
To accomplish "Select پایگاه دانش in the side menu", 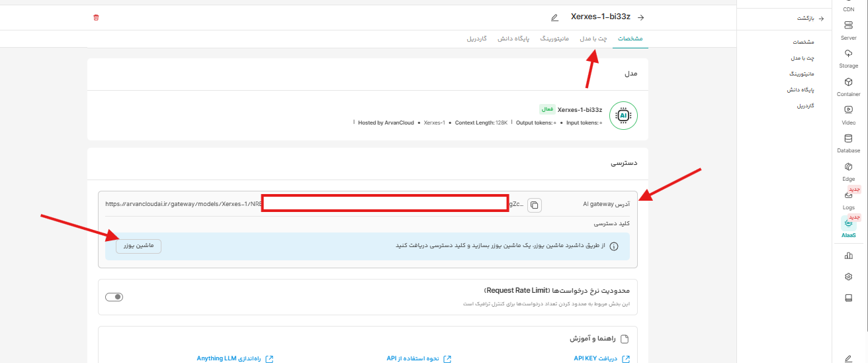I will pyautogui.click(x=801, y=89).
